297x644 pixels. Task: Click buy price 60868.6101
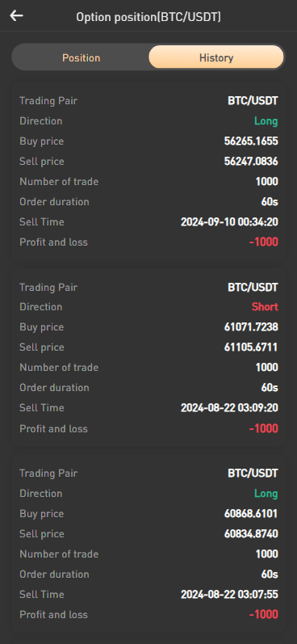(x=251, y=514)
